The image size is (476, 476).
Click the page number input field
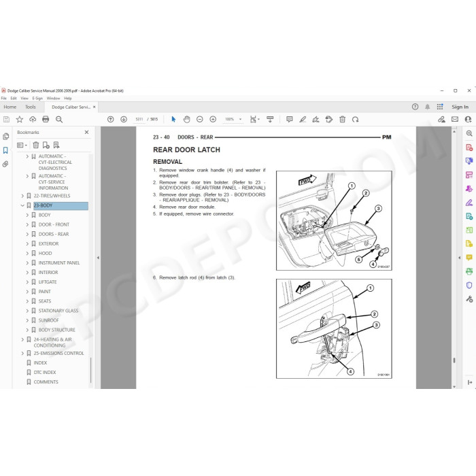click(x=139, y=119)
